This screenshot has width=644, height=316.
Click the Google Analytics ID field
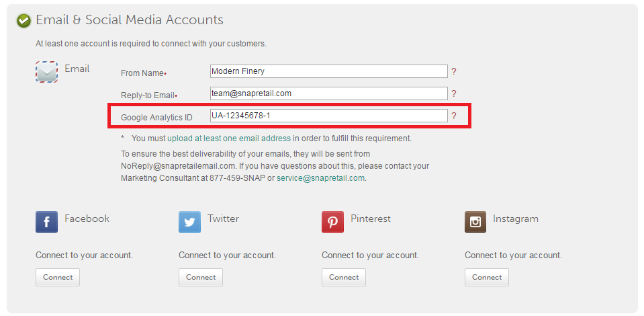tap(328, 116)
